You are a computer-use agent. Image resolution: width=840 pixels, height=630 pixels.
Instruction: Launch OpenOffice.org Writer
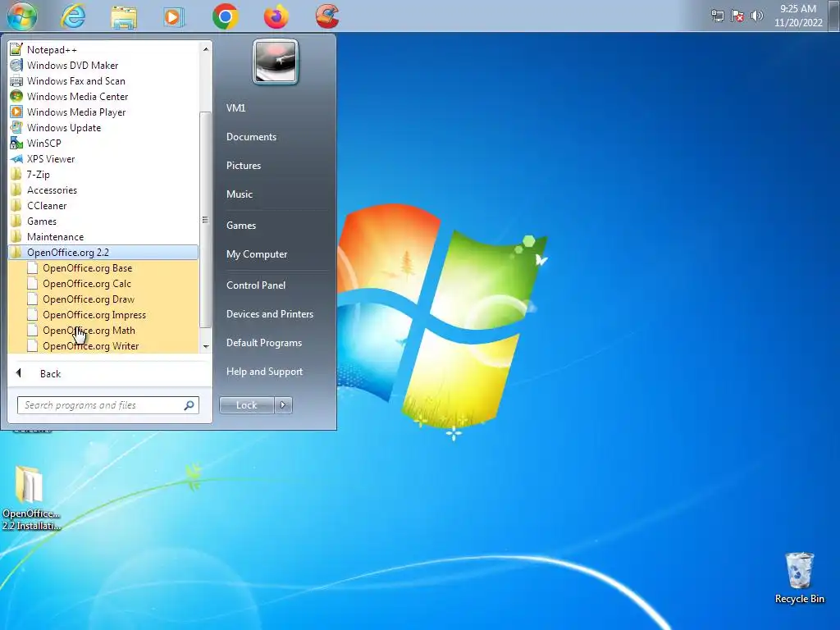(x=103, y=346)
